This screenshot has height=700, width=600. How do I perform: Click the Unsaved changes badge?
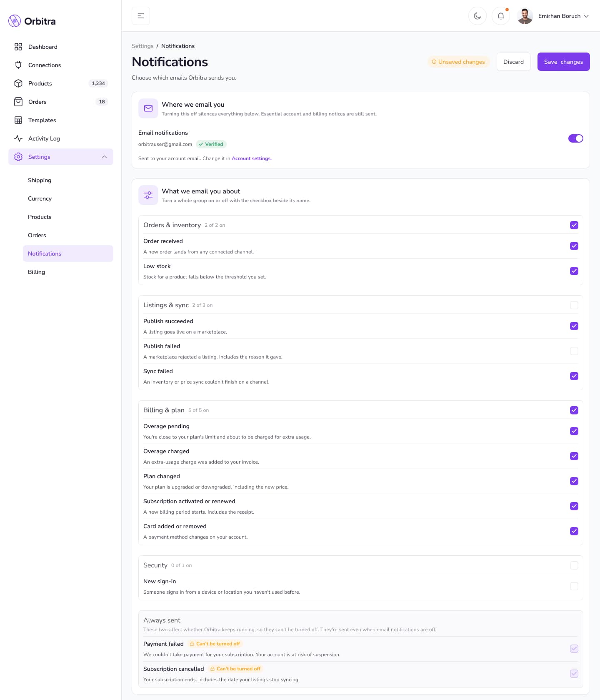(x=458, y=62)
